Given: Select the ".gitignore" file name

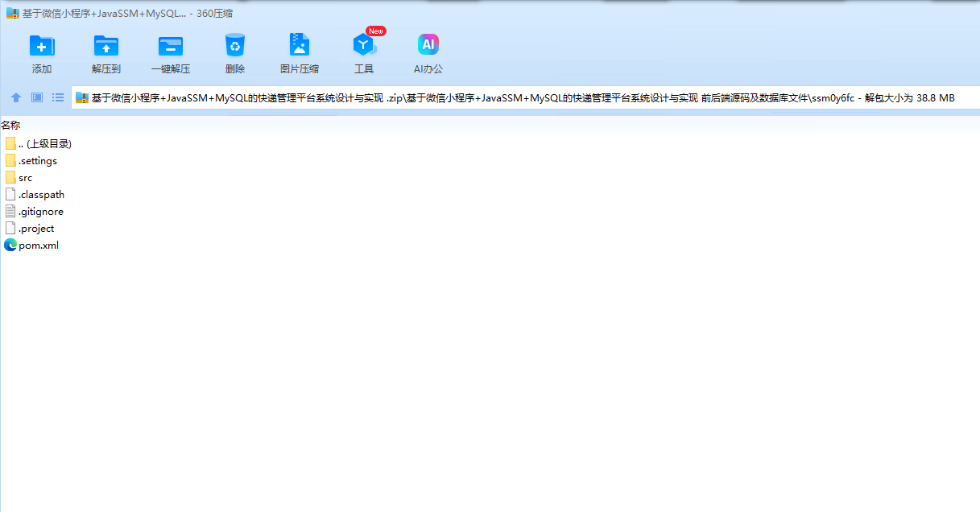Looking at the screenshot, I should click(41, 212).
